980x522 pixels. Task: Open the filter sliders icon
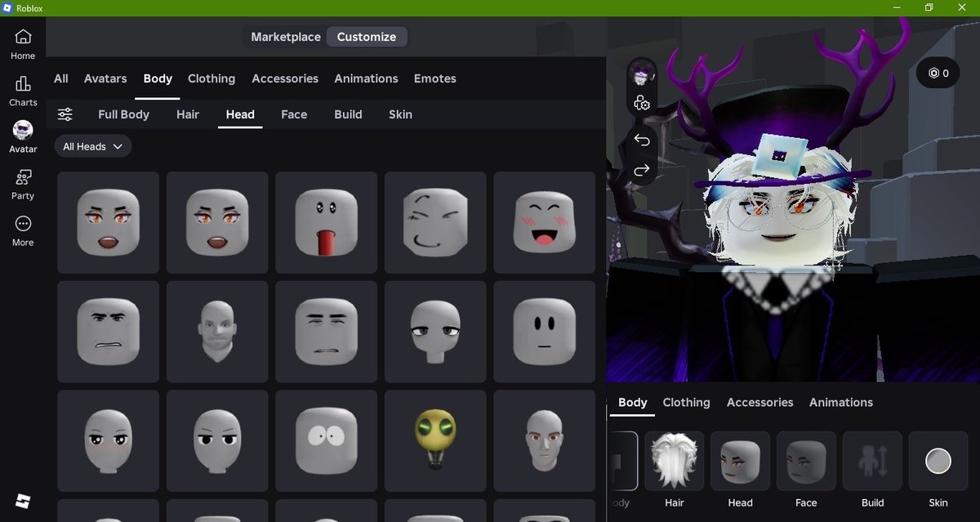65,114
